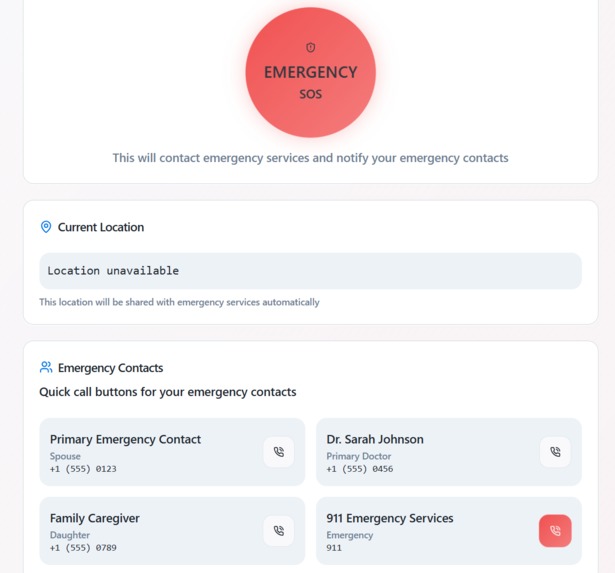This screenshot has height=573, width=615.
Task: Call Primary Emergency Contact phone icon
Action: (278, 452)
